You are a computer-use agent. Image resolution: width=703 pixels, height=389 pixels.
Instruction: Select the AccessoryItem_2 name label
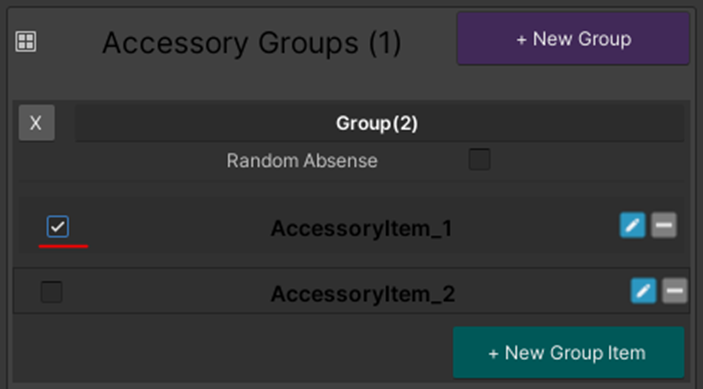pos(363,294)
